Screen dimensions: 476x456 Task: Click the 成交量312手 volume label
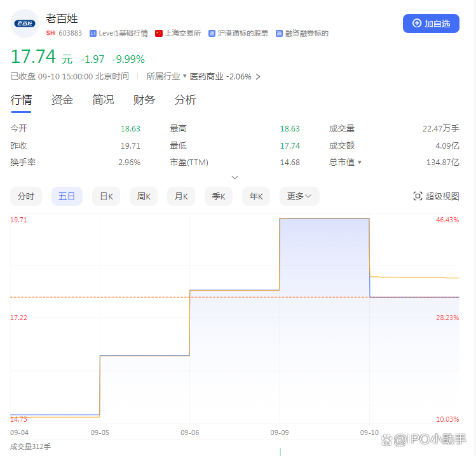[x=31, y=446]
